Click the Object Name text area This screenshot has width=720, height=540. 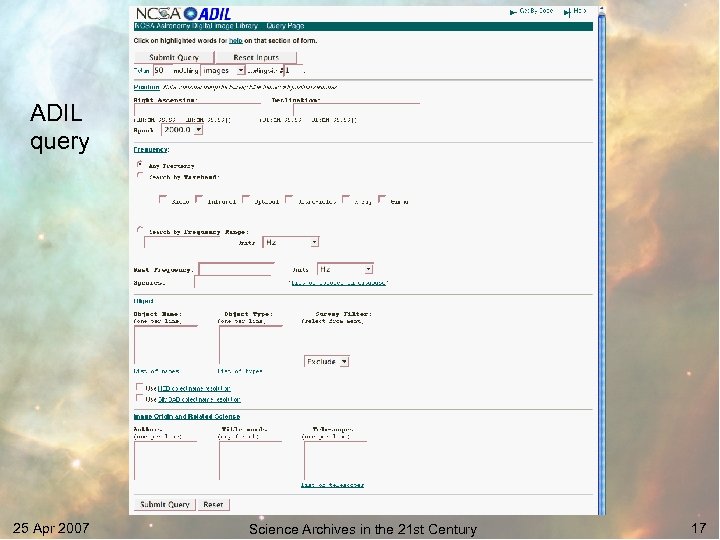coord(165,345)
